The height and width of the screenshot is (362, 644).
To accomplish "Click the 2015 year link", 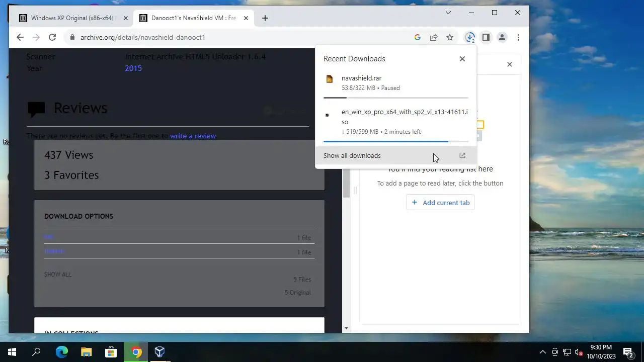I will pos(133,68).
